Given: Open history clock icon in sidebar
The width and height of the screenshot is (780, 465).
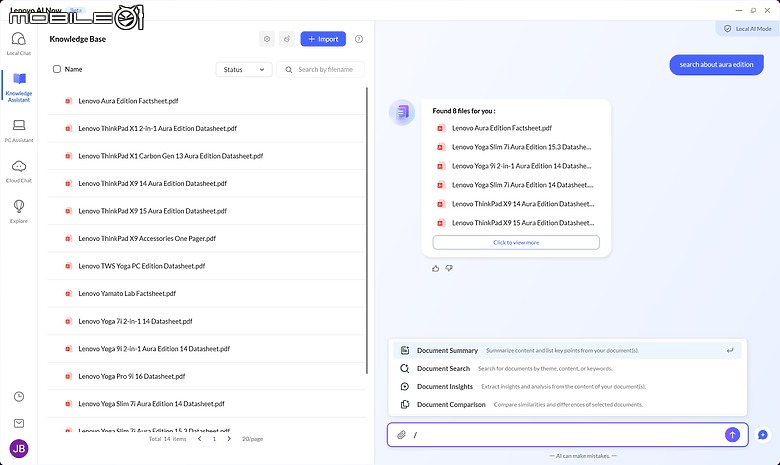Looking at the screenshot, I should (x=19, y=396).
